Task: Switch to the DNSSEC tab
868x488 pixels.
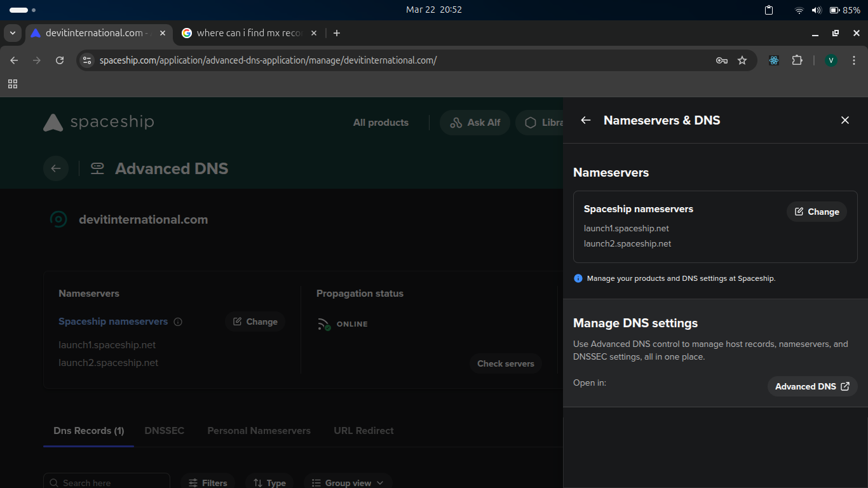Action: point(164,431)
